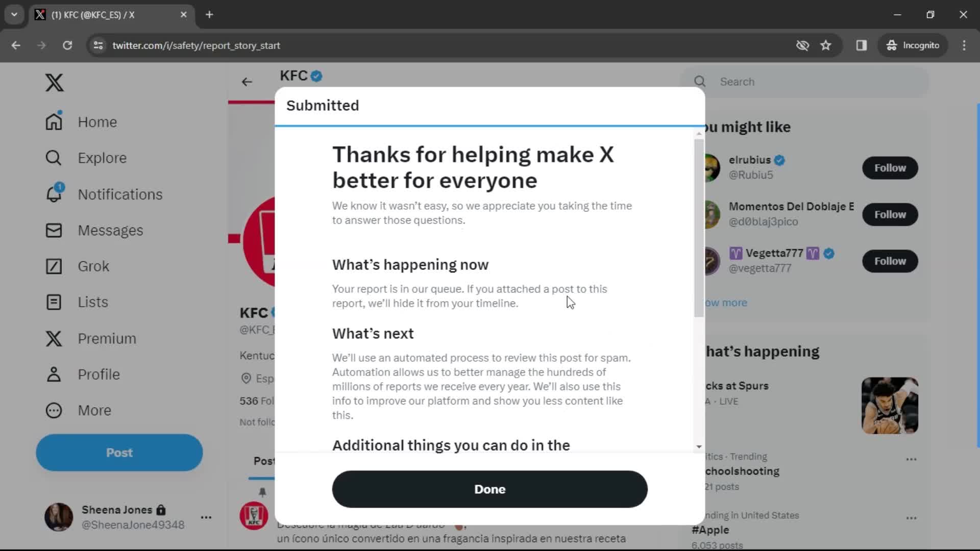Open the More options menu
Viewport: 980px width, 551px height.
coord(93,410)
